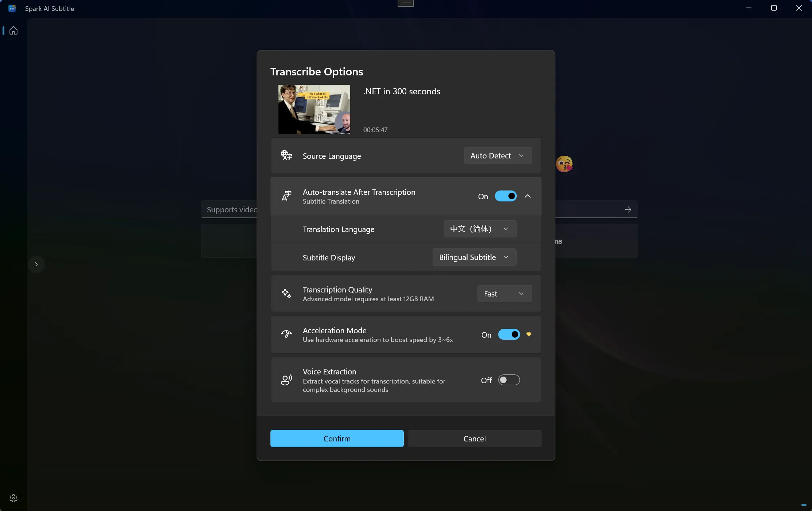This screenshot has width=812, height=511.
Task: Open settings gear icon at bottom-left
Action: tap(13, 498)
